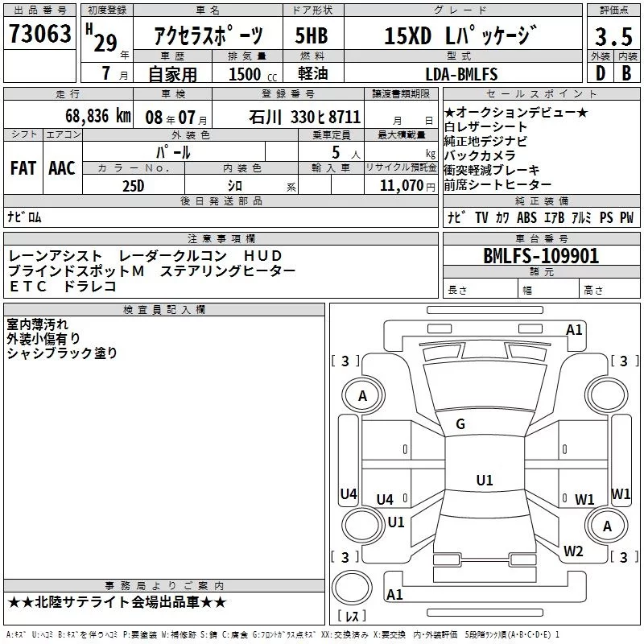The height and width of the screenshot is (644, 644).
Task: Click the G mark on the windshield
Action: [460, 424]
